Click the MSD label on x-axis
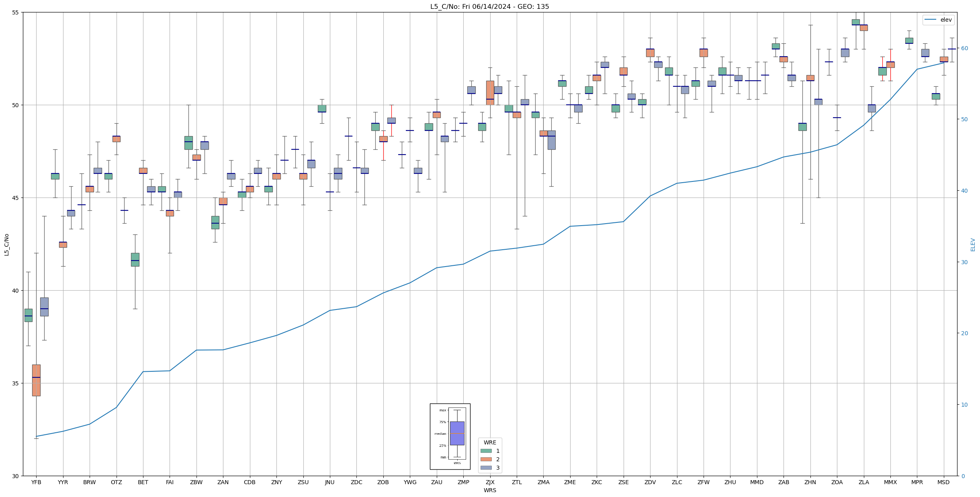Image resolution: width=980 pixels, height=497 pixels. 943,482
